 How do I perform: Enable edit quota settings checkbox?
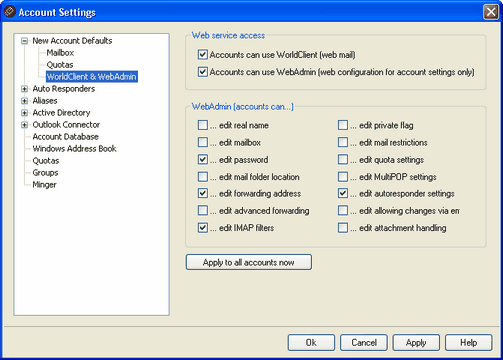click(x=343, y=160)
